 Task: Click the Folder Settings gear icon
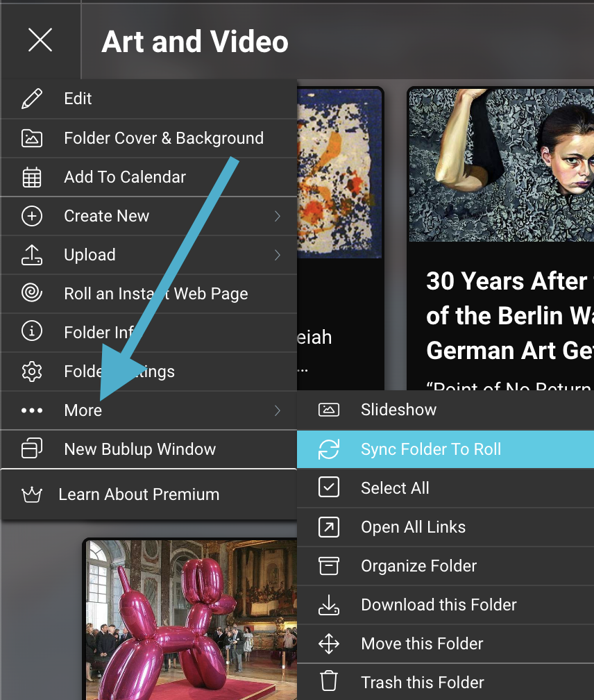click(32, 372)
